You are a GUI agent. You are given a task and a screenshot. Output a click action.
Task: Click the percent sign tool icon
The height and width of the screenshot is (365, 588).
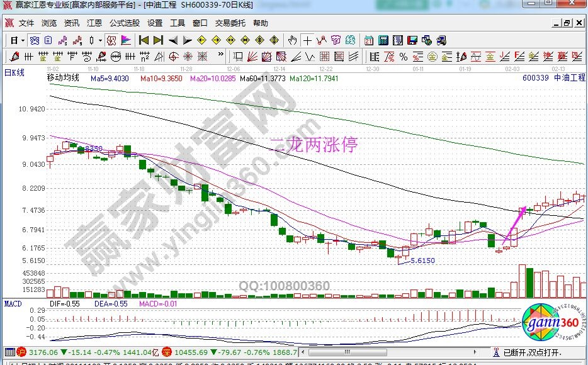pos(404,57)
